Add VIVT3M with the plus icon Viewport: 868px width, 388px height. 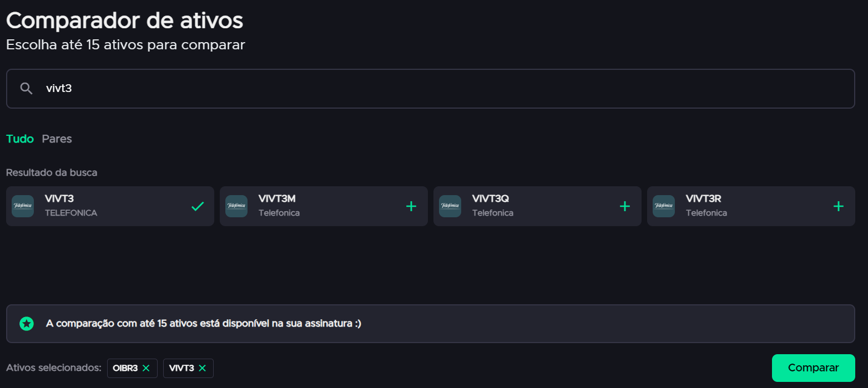point(411,206)
